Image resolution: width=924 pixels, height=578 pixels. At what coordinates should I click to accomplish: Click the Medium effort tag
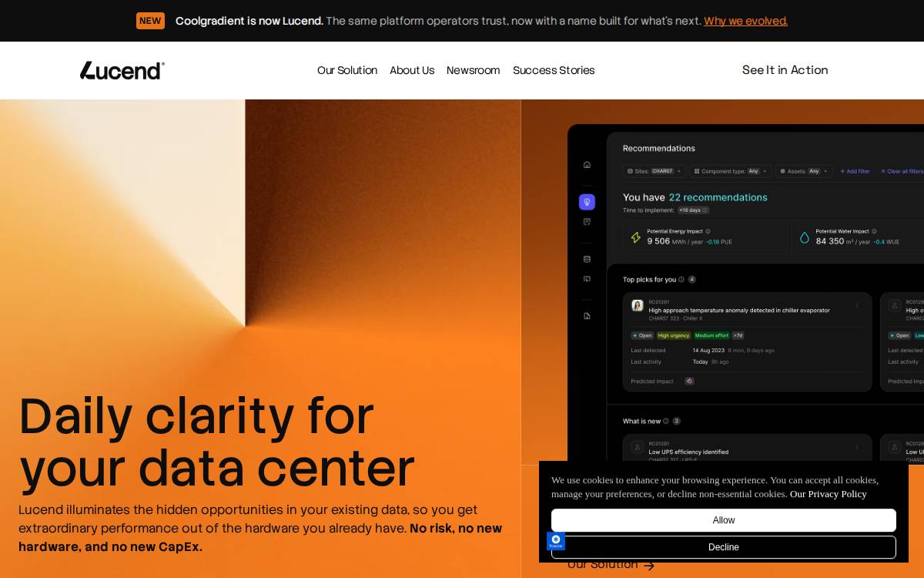click(x=711, y=335)
